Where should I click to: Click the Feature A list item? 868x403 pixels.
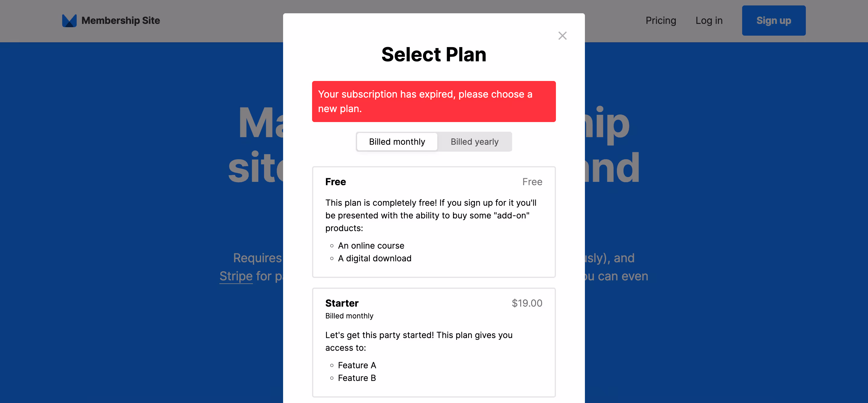(356, 365)
